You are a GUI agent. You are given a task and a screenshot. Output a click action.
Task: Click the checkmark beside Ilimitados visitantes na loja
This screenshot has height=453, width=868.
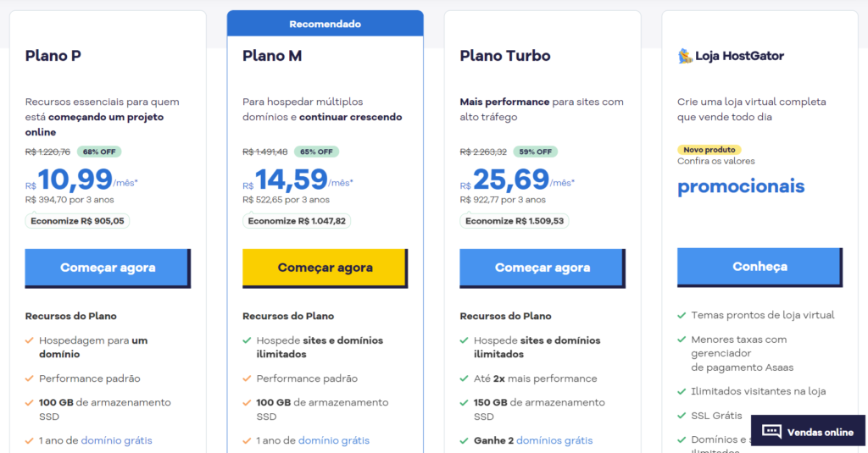pos(682,391)
